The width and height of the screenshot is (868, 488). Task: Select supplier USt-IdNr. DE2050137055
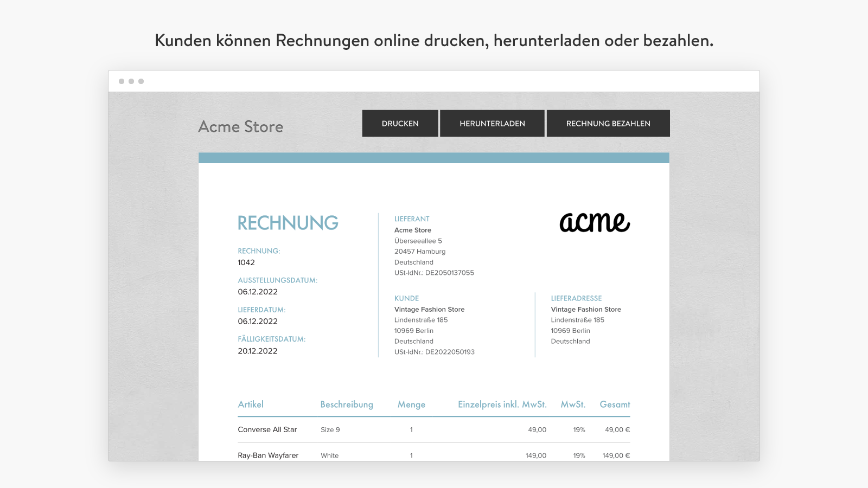tap(434, 273)
